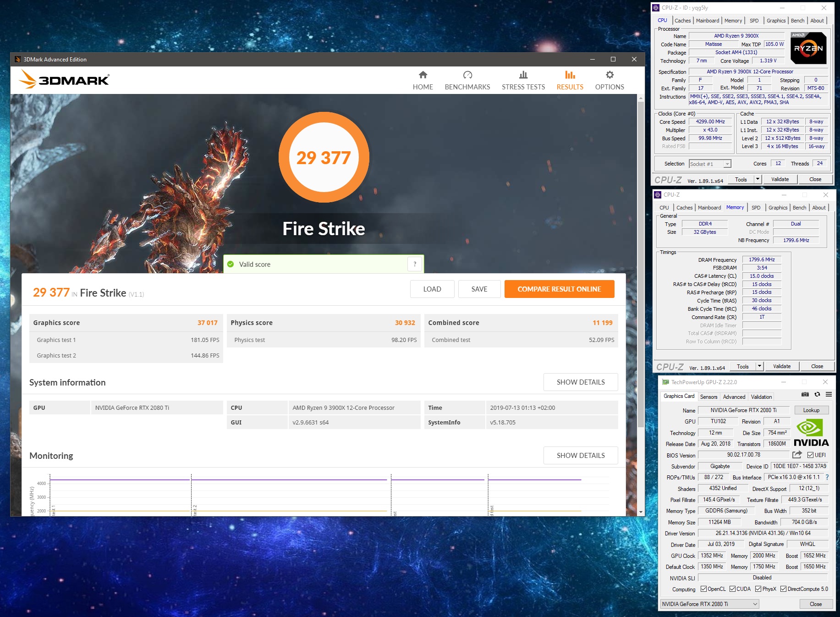Image resolution: width=840 pixels, height=617 pixels.
Task: Click Bus Interface question mark in GPU-Z
Action: (x=827, y=477)
